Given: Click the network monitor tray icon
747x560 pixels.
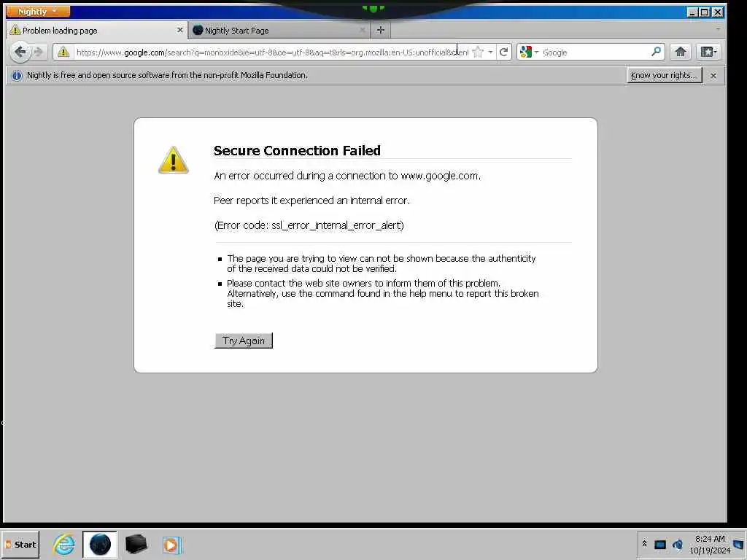Looking at the screenshot, I should coord(659,544).
